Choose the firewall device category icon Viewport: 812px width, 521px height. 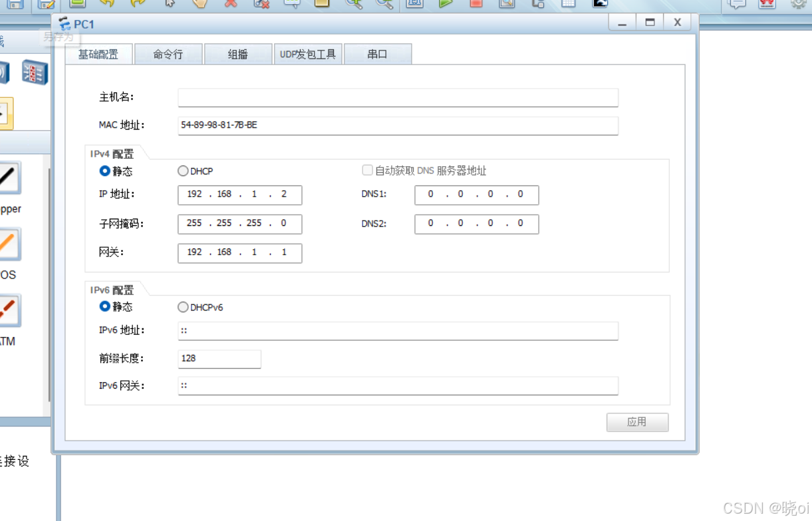point(35,72)
